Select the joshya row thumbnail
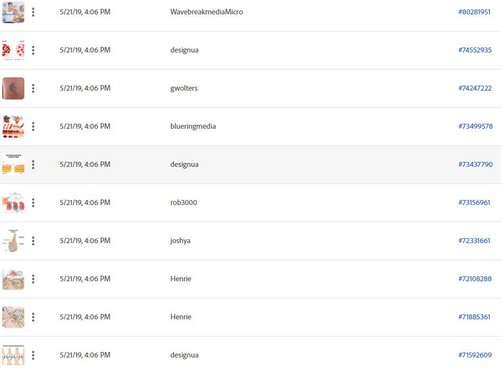Screen dimensions: 501x368 tap(13, 241)
